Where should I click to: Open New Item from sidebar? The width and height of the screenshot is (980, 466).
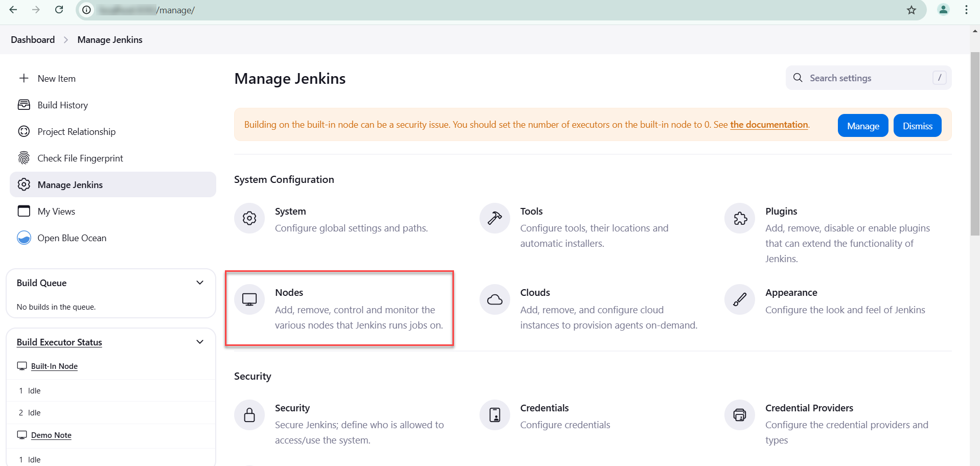point(113,78)
